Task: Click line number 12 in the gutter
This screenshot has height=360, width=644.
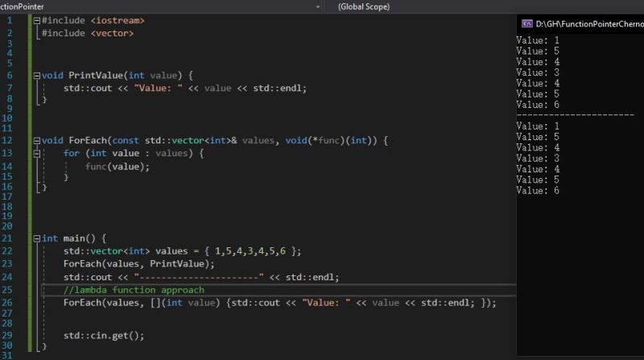Action: click(x=7, y=141)
